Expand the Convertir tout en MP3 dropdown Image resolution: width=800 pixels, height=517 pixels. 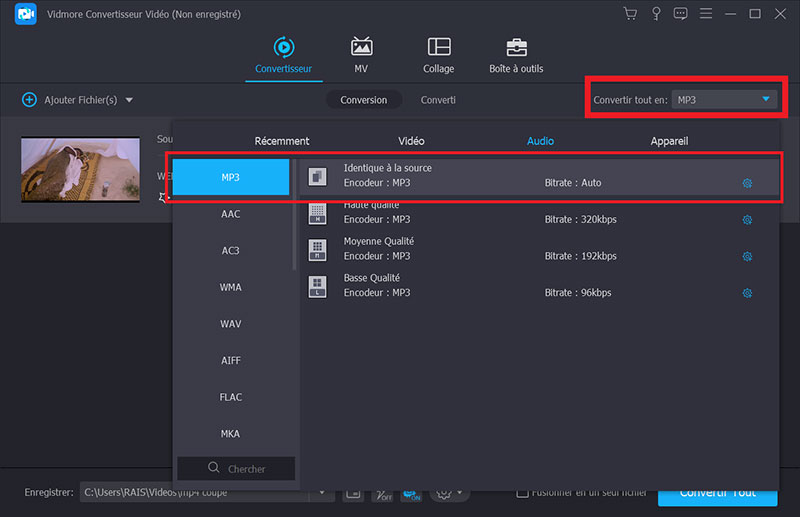click(x=766, y=99)
